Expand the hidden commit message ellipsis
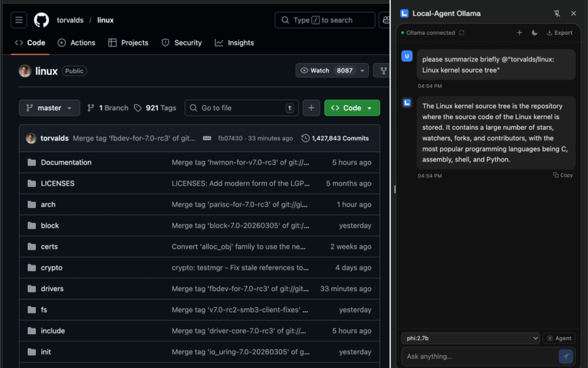Viewport: 588px width, 368px height. tap(207, 138)
